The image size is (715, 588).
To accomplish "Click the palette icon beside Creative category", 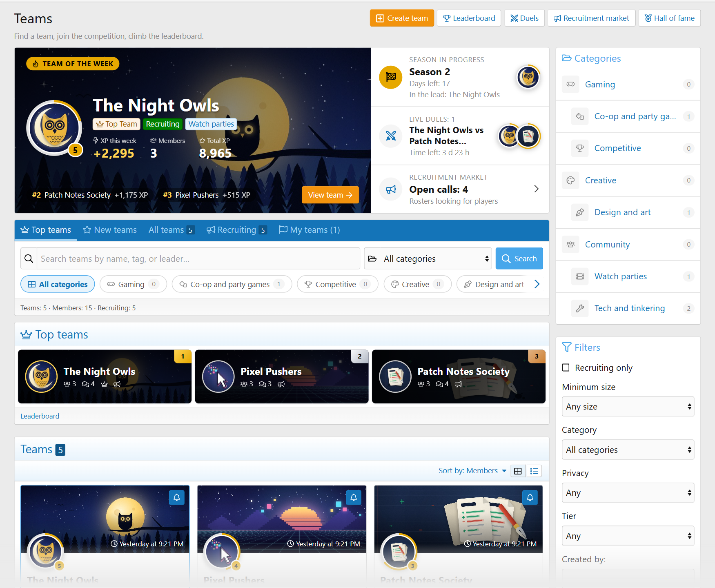I will coord(570,180).
